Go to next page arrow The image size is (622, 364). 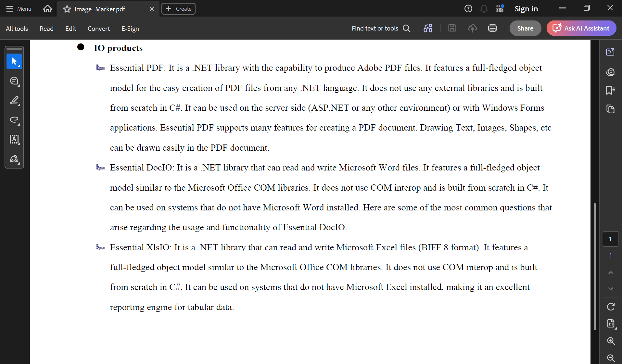coord(611,288)
